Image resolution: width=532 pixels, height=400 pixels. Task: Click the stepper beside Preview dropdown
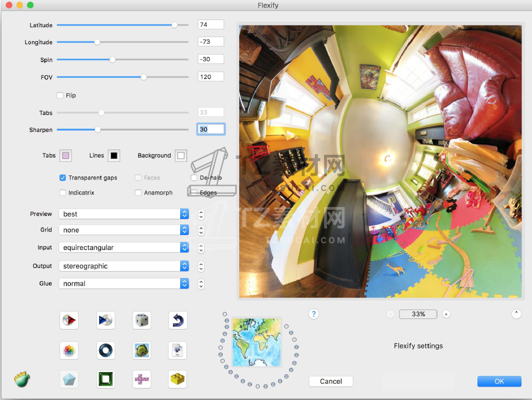[x=201, y=214]
